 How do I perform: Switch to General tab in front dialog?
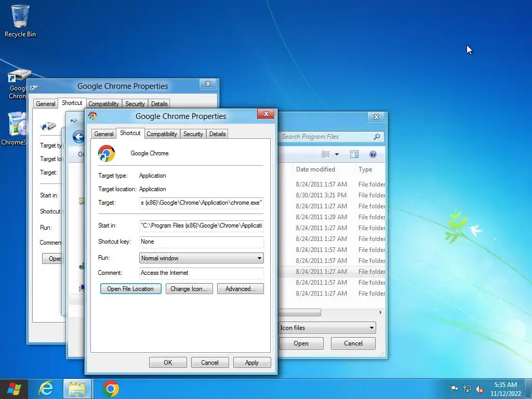tap(104, 134)
